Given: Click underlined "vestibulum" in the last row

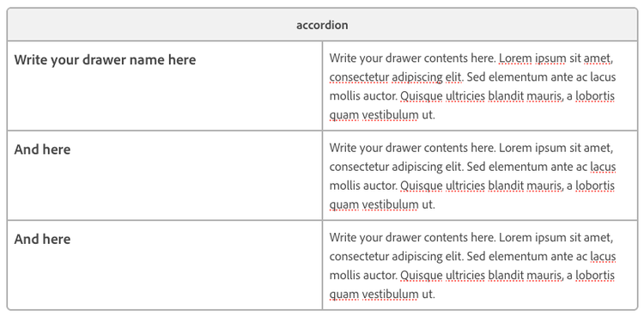Looking at the screenshot, I should (x=390, y=295).
